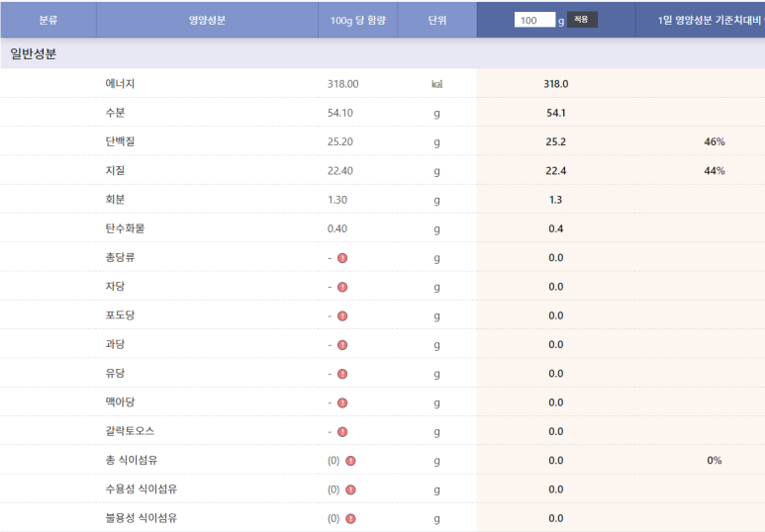Click the 탄수화물 nutrient label
Image resolution: width=765 pixels, height=532 pixels.
125,228
